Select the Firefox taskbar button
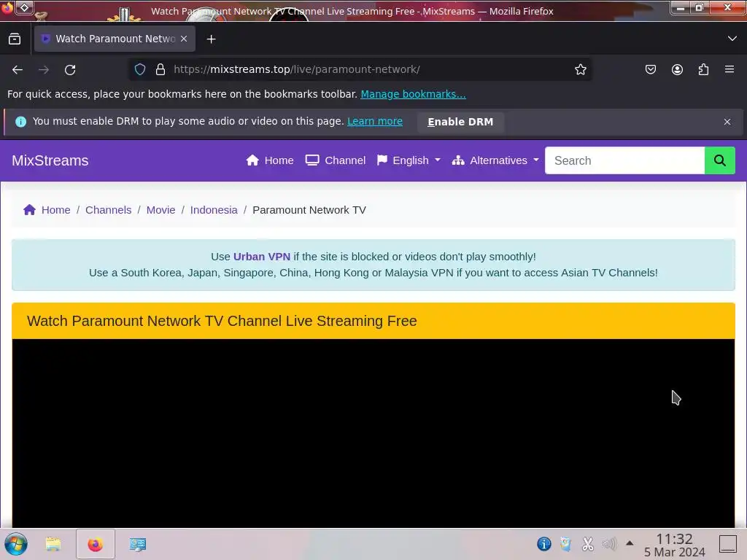747x560 pixels. tap(96, 544)
